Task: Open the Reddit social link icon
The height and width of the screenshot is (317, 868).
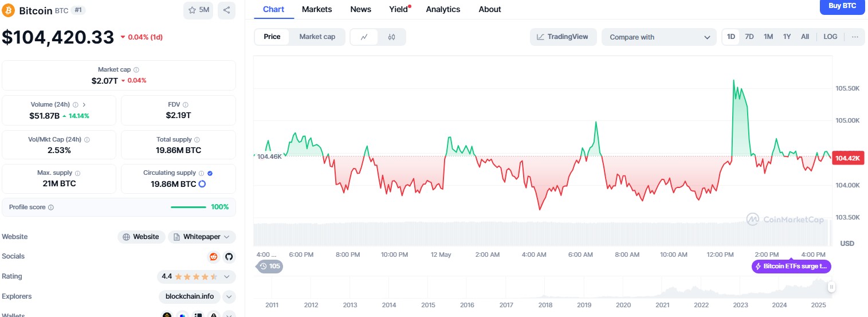Action: [x=214, y=256]
